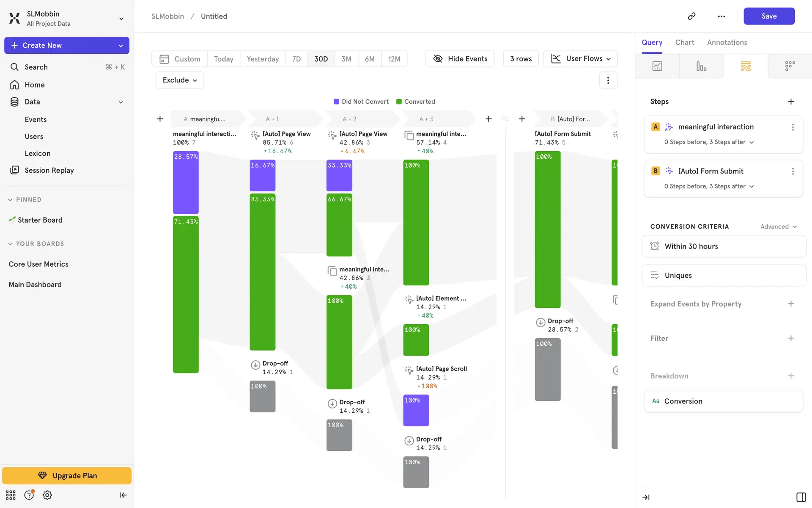The image size is (812, 508).
Task: Select the Insights line chart report icon
Action: coord(657,66)
